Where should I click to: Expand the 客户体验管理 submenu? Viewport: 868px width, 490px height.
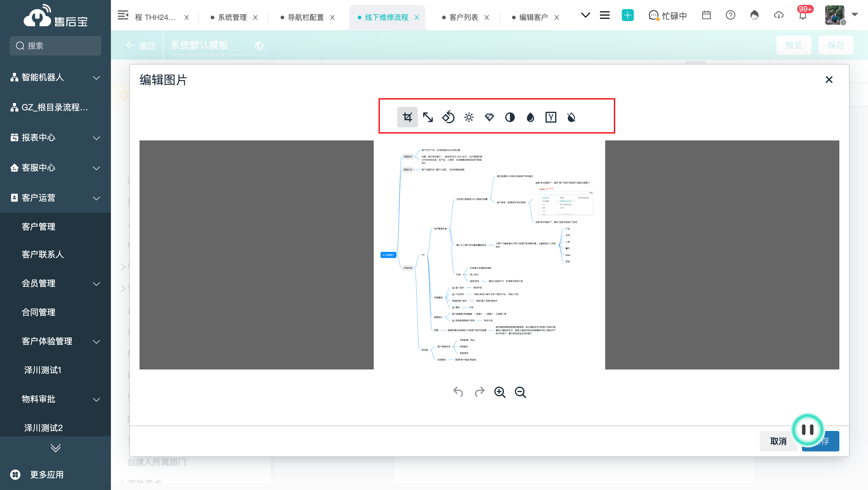pos(55,341)
